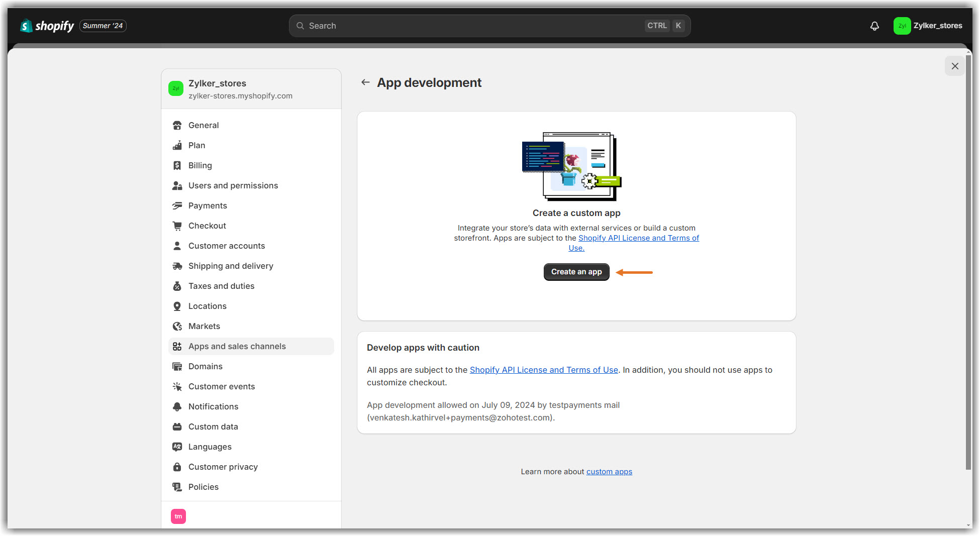Image resolution: width=980 pixels, height=536 pixels.
Task: Click the Billing receipt icon
Action: click(x=177, y=165)
